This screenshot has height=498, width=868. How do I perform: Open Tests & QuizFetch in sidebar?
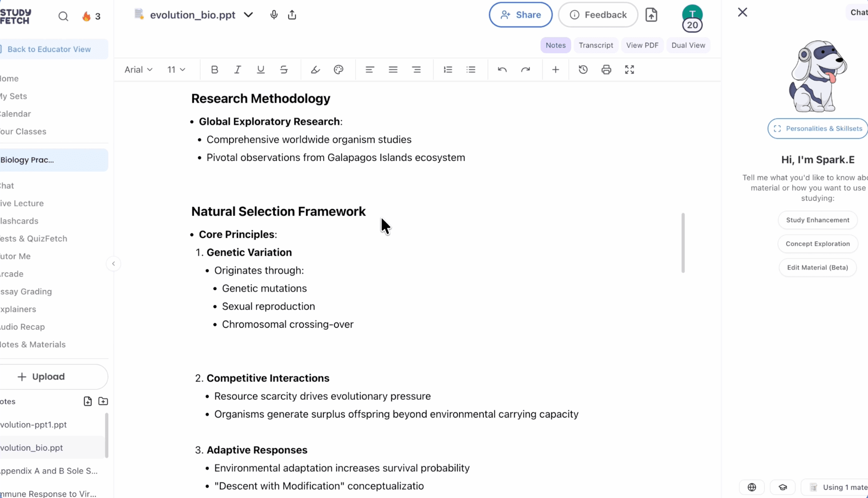click(34, 238)
